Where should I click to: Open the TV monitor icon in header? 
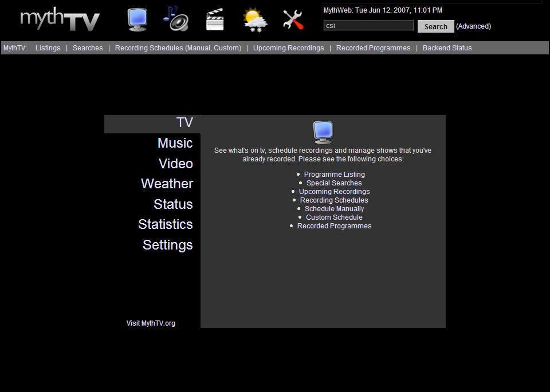click(x=137, y=19)
